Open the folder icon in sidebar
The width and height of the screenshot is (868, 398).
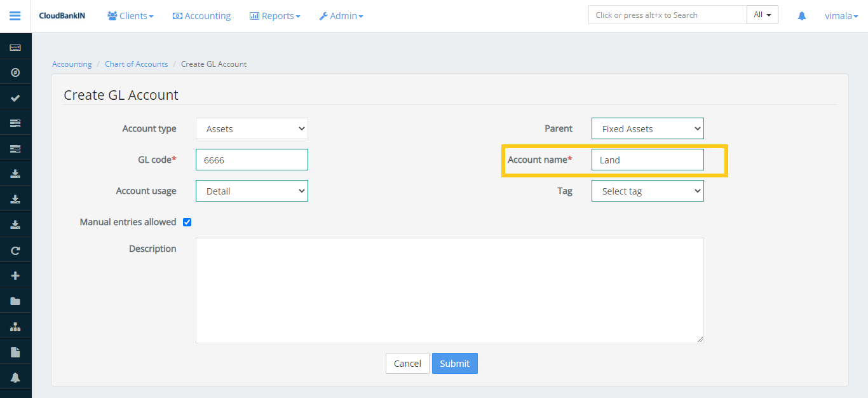pos(15,301)
